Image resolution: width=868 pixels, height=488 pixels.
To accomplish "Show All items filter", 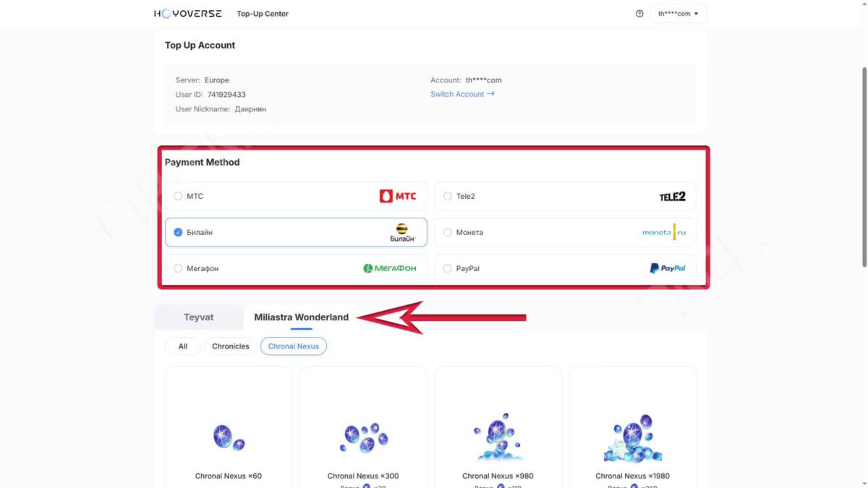I will click(x=183, y=346).
